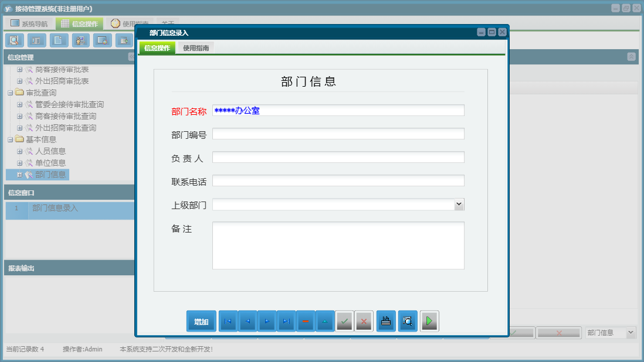Select 外出招商审批查询 in the tree
The width and height of the screenshot is (644, 362).
(x=66, y=128)
